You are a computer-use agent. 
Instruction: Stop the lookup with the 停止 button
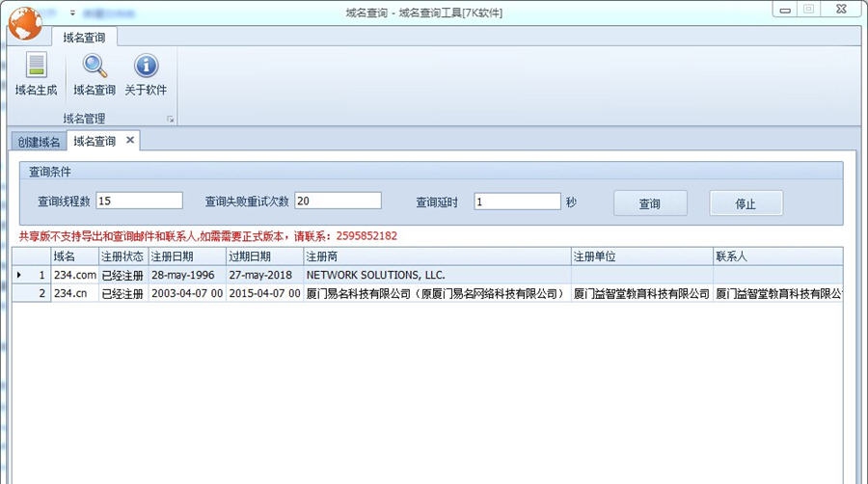click(x=746, y=203)
